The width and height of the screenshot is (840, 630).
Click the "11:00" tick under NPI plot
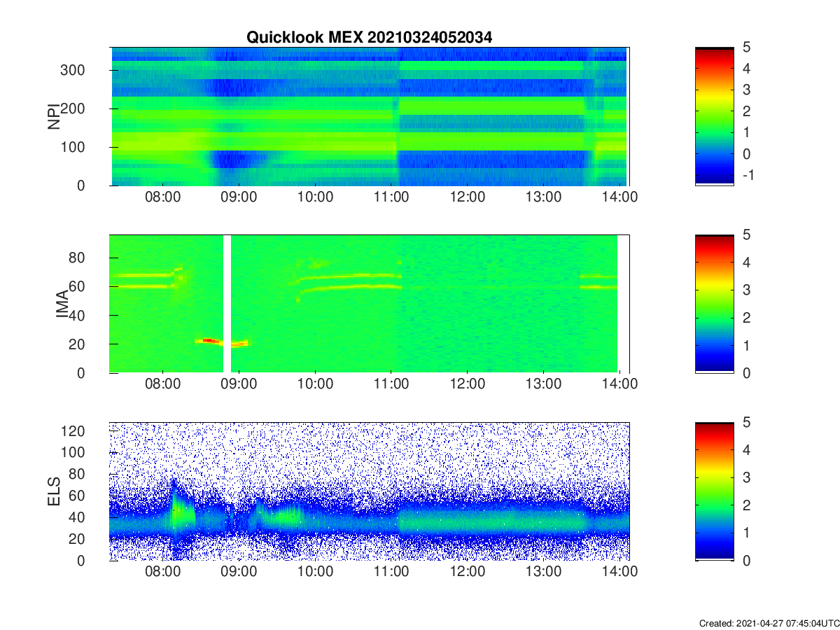click(x=391, y=198)
